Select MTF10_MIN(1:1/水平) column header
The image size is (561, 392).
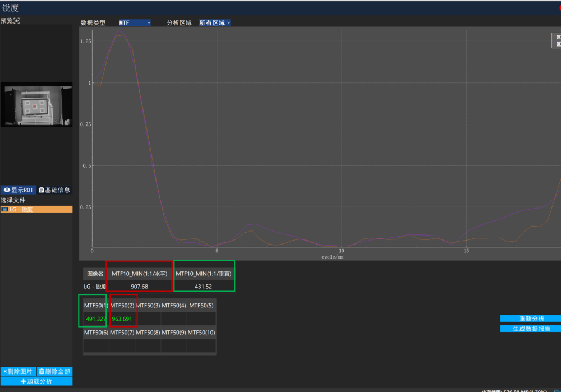click(x=139, y=274)
